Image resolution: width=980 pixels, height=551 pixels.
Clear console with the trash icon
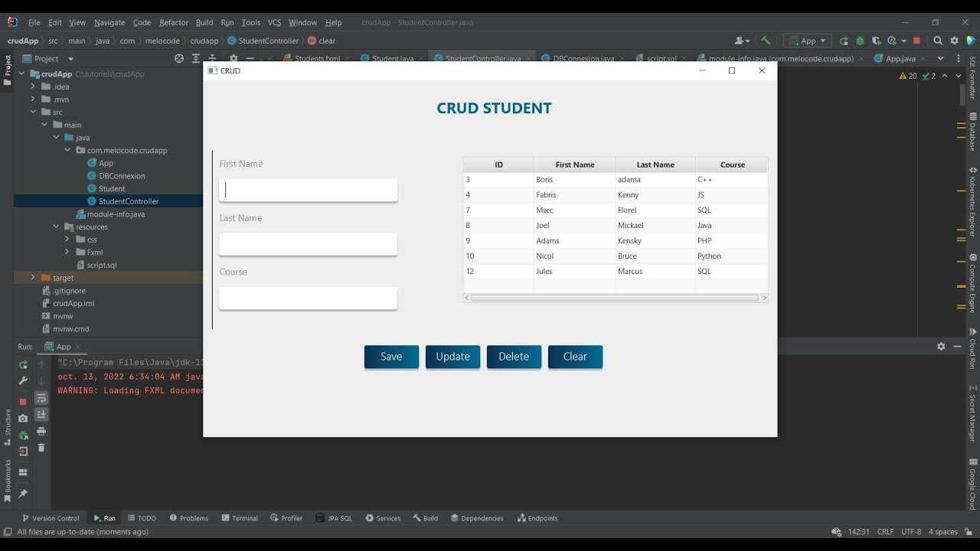pos(41,448)
